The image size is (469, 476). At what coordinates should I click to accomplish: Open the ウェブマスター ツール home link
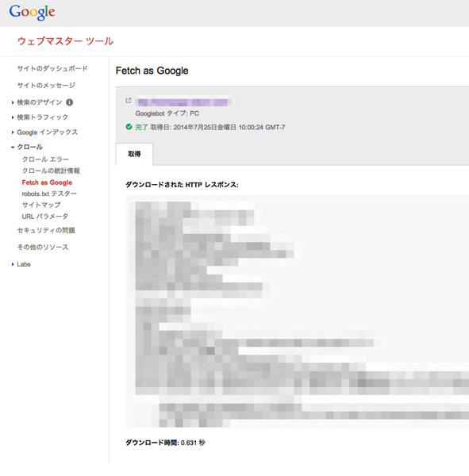66,41
